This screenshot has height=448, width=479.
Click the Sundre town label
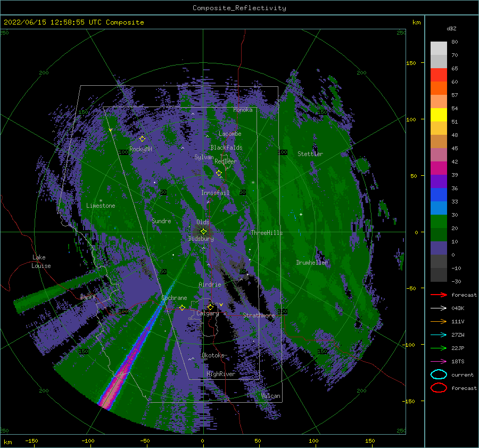click(x=161, y=221)
